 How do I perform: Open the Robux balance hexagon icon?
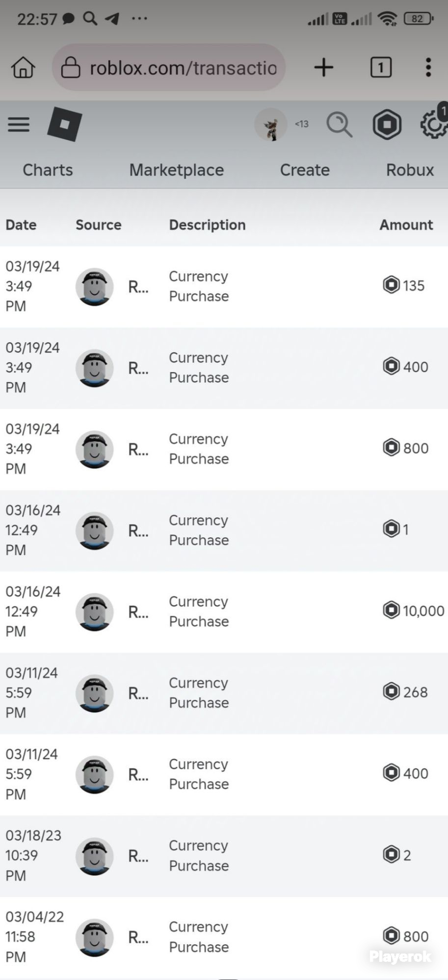coord(387,125)
